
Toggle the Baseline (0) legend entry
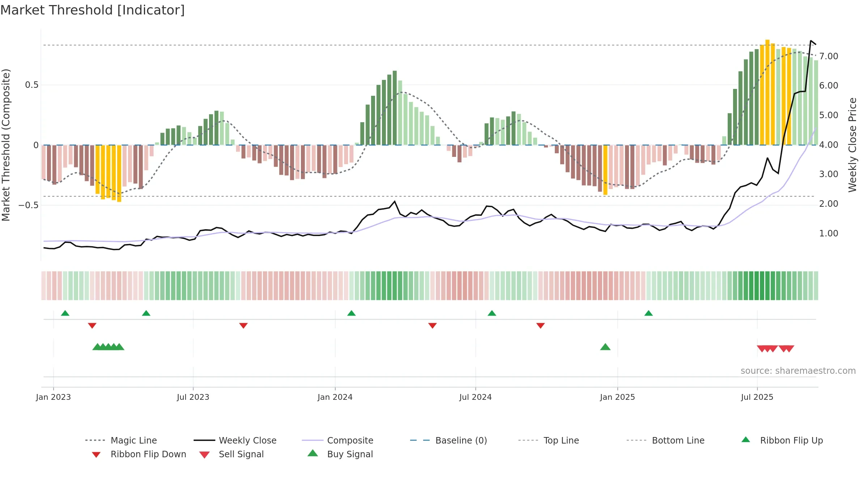point(448,440)
